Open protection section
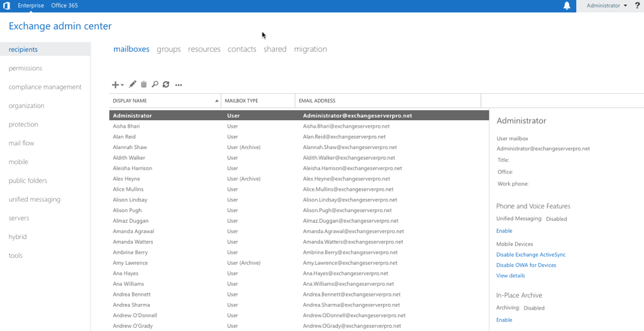The width and height of the screenshot is (644, 331). [23, 125]
